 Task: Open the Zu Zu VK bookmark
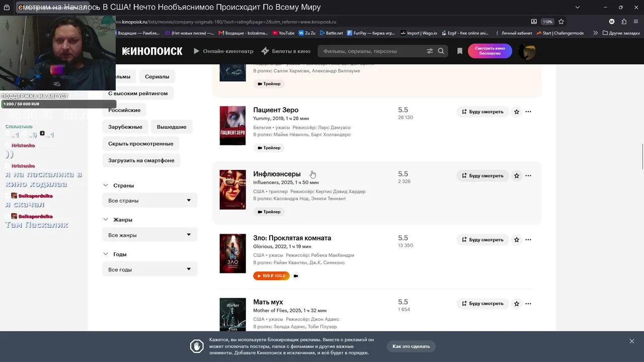[307, 33]
